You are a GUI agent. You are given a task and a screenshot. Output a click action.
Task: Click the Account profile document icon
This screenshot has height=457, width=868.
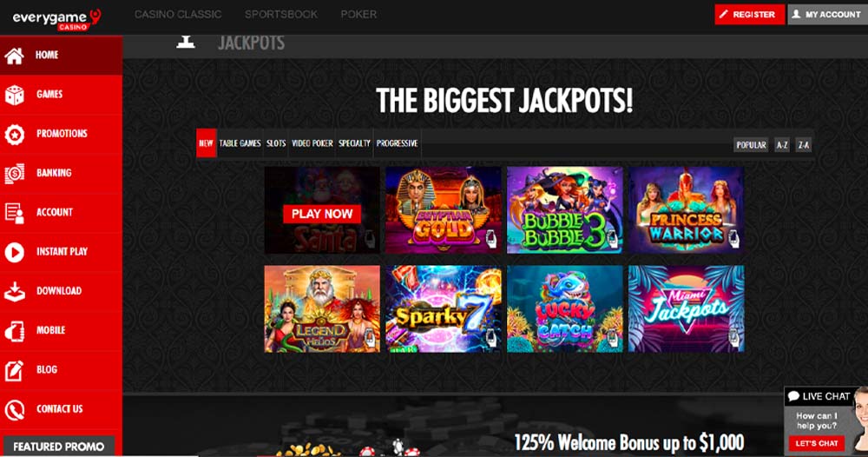pyautogui.click(x=14, y=212)
